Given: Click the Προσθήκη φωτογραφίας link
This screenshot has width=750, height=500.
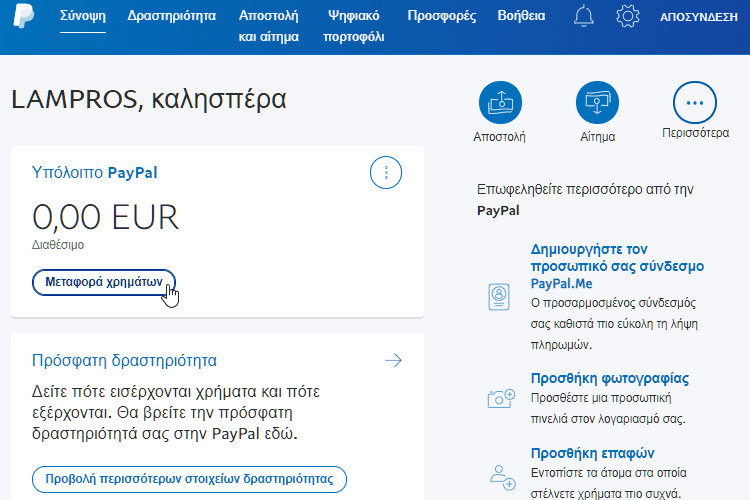Looking at the screenshot, I should (x=610, y=378).
